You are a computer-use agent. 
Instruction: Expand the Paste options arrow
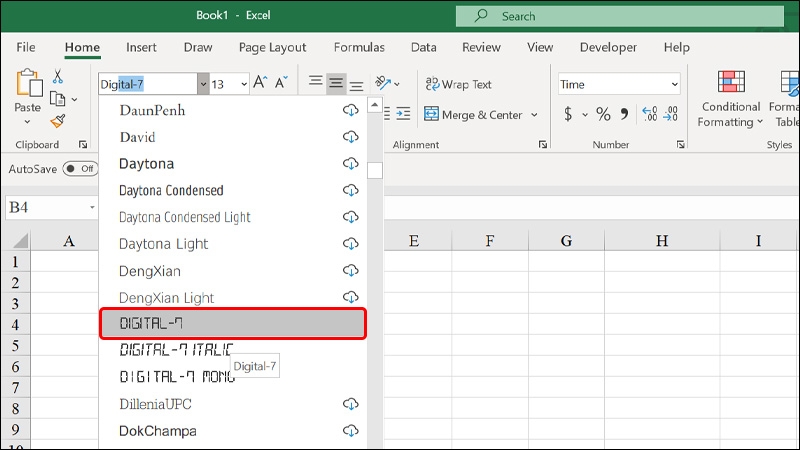tap(28, 122)
